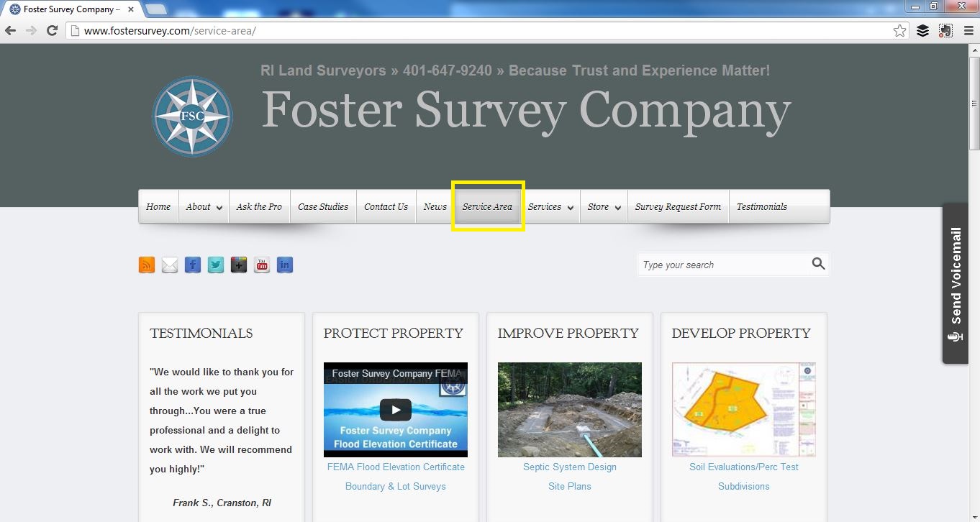Open Case Studies from the navigation bar
The width and height of the screenshot is (980, 522).
323,207
